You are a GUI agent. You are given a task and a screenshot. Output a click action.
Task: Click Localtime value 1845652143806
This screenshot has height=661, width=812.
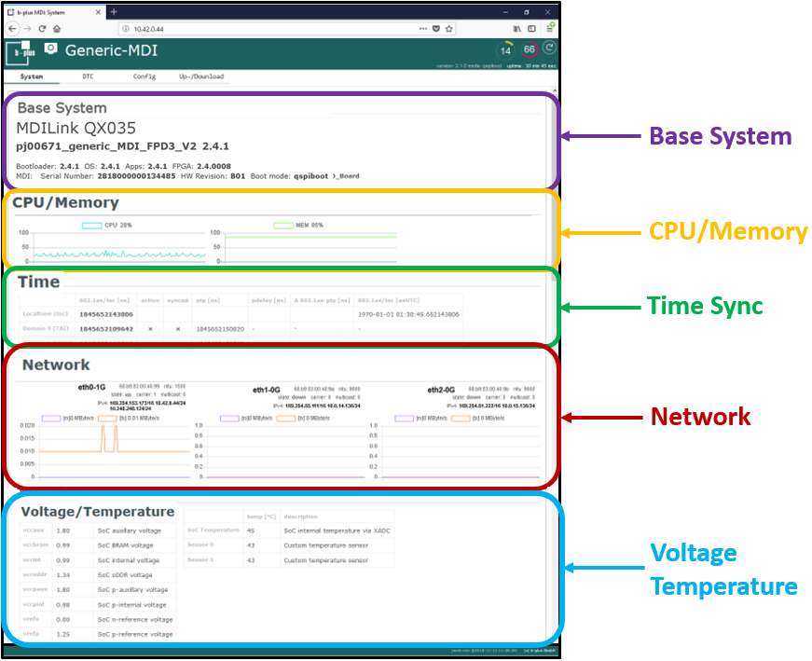point(106,314)
